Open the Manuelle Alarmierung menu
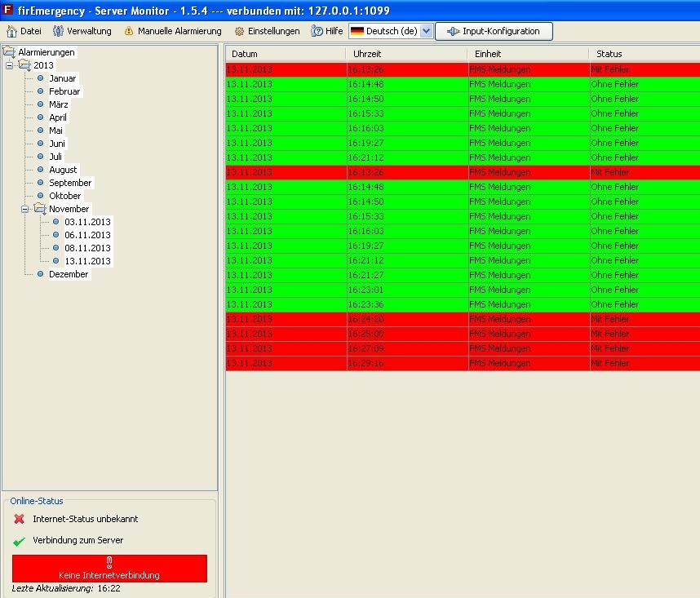Image resolution: width=700 pixels, height=598 pixels. [x=179, y=31]
